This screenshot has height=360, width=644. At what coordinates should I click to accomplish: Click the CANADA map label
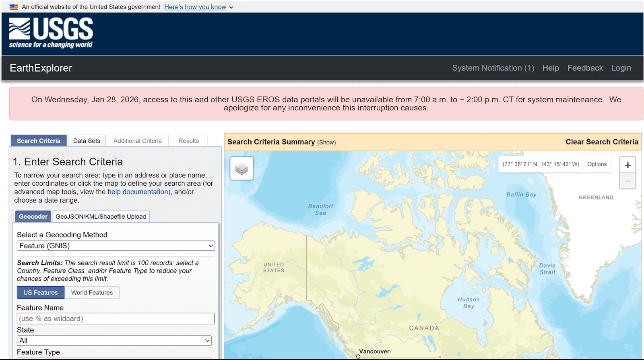click(424, 328)
